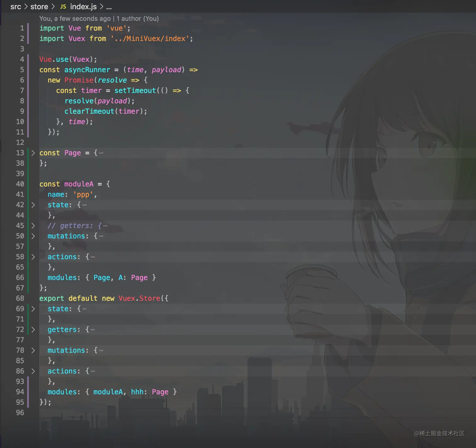The height and width of the screenshot is (448, 476).
Task: Click the 'ppp' string on line 41
Action: [83, 194]
